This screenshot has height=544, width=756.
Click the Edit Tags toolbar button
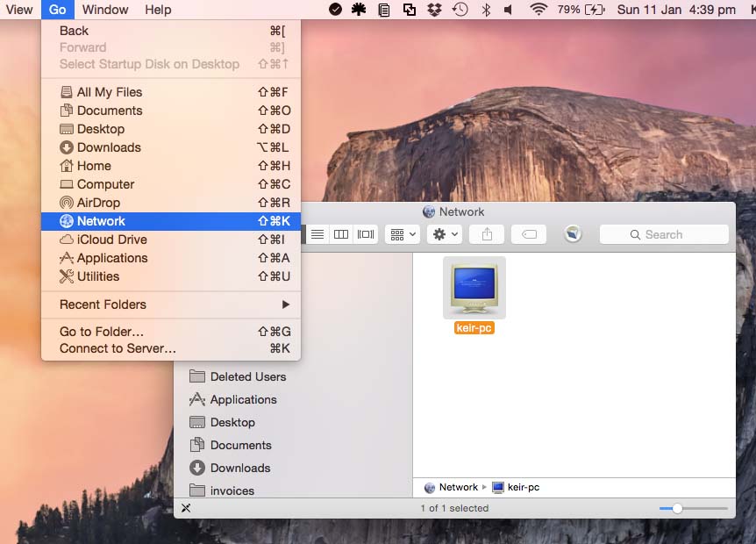pyautogui.click(x=529, y=235)
